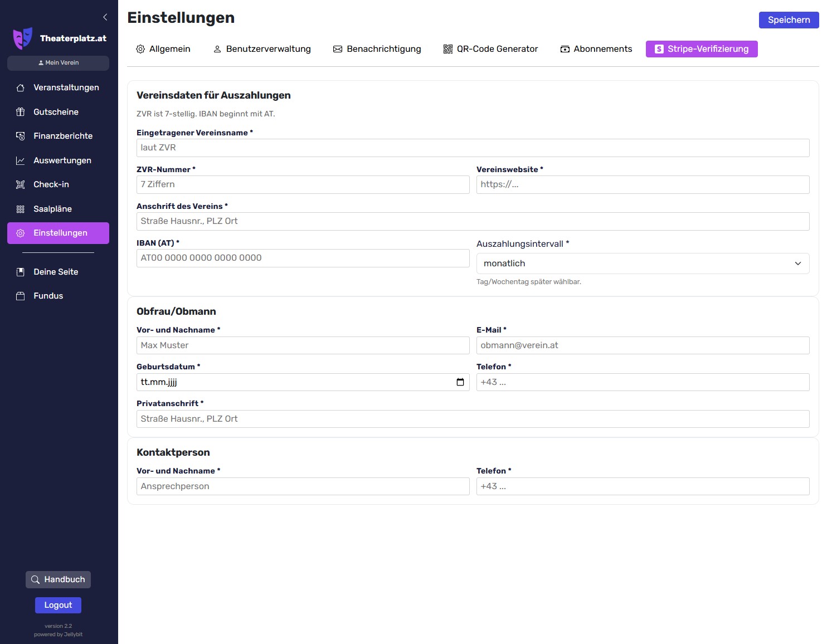The height and width of the screenshot is (644, 827).
Task: Click the Saalpläne grid icon
Action: pos(21,209)
